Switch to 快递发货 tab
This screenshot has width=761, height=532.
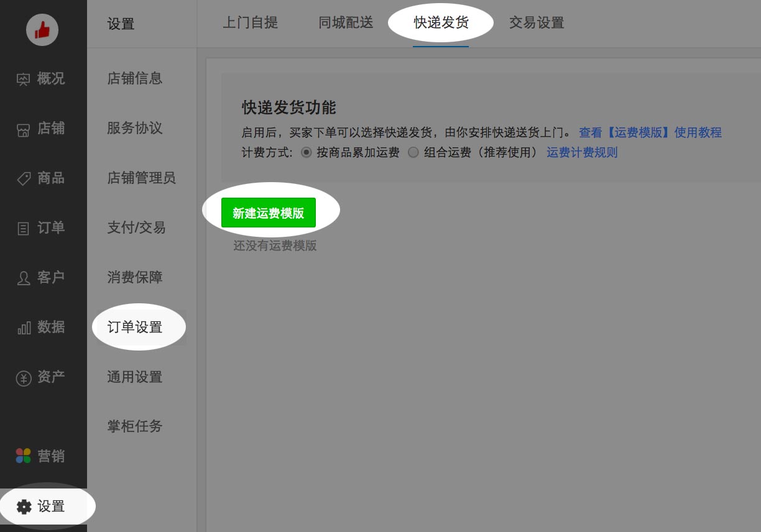(441, 23)
